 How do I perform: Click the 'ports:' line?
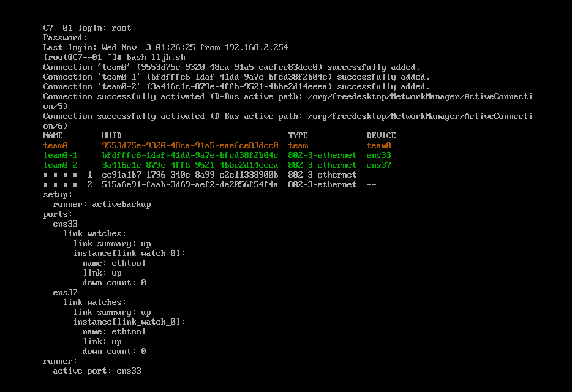[58, 214]
